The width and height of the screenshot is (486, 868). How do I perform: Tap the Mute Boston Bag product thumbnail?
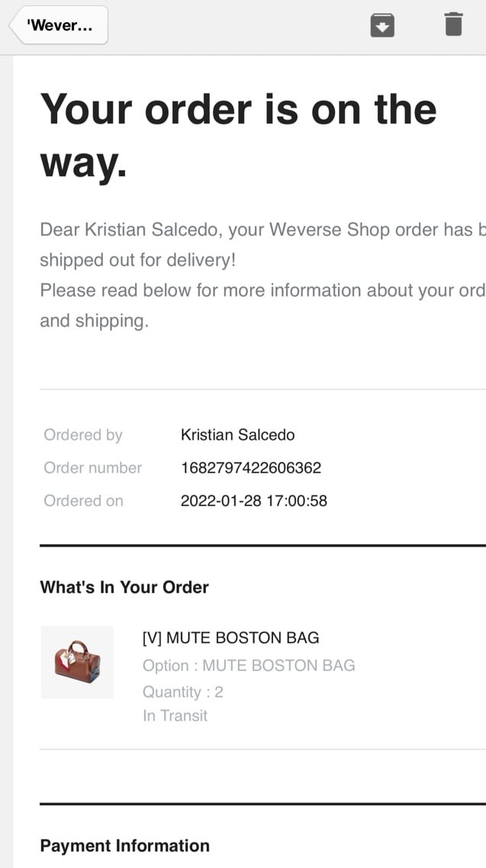[77, 662]
